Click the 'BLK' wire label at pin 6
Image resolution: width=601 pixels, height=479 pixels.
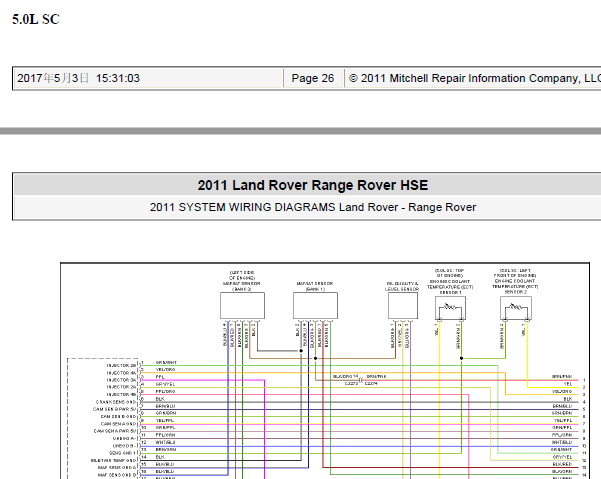tap(160, 399)
